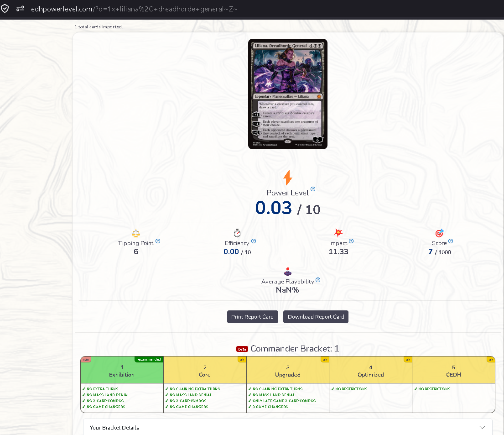Image resolution: width=504 pixels, height=435 pixels.
Task: Click the Tipping Point scales icon
Action: pyautogui.click(x=136, y=233)
